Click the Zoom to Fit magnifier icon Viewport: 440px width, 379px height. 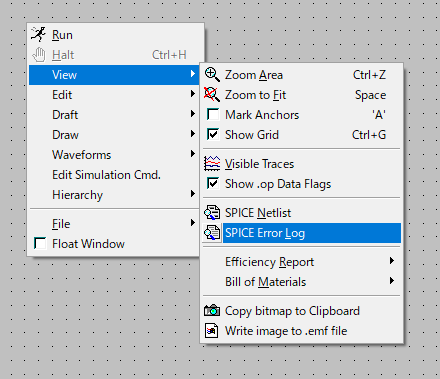click(212, 94)
